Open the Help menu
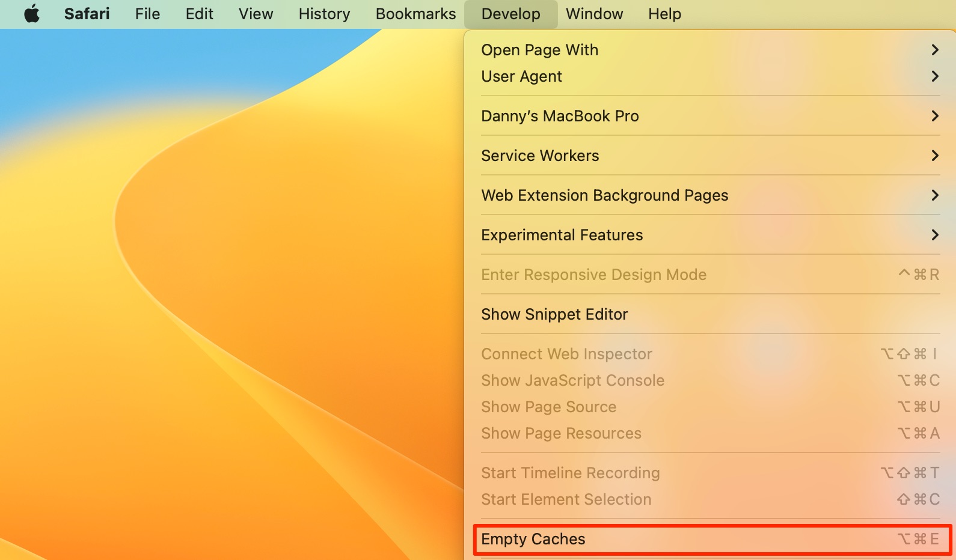Viewport: 956px width, 560px height. (665, 14)
